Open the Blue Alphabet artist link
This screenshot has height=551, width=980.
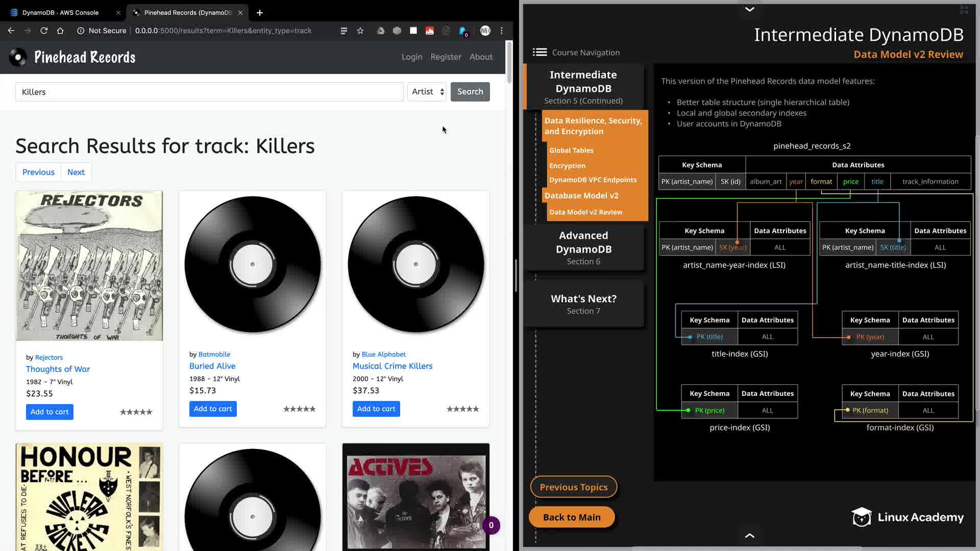[383, 354]
